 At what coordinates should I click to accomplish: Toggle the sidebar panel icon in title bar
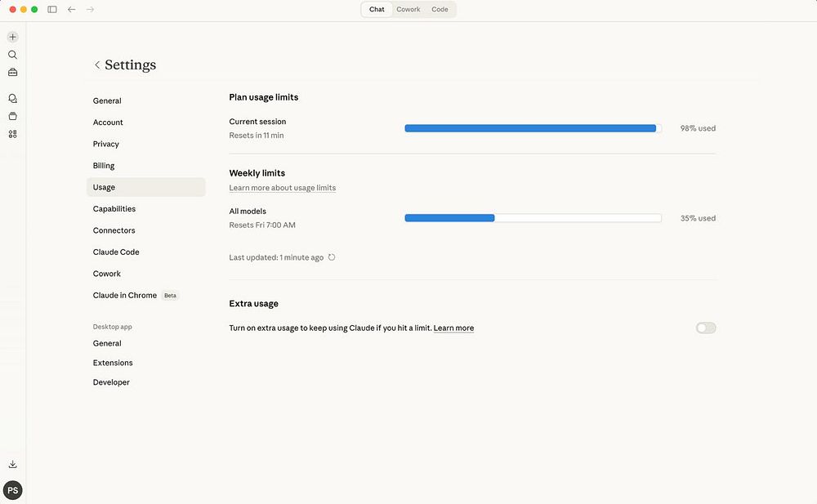[52, 9]
